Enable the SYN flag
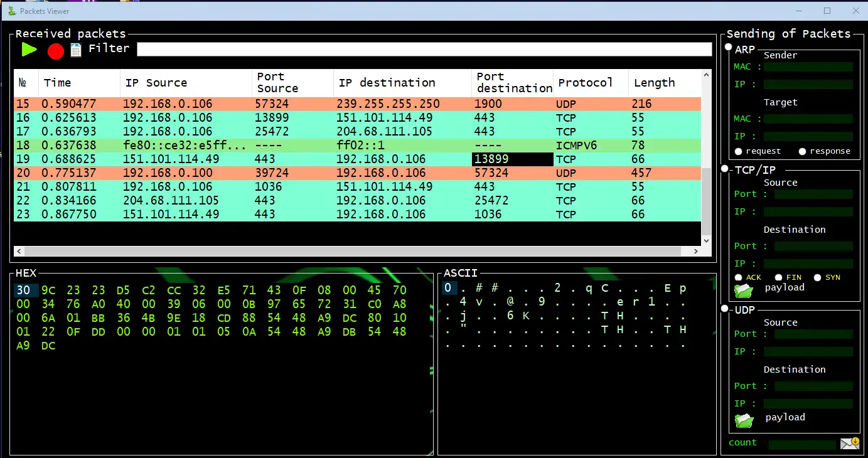The height and width of the screenshot is (458, 868). pyautogui.click(x=817, y=277)
